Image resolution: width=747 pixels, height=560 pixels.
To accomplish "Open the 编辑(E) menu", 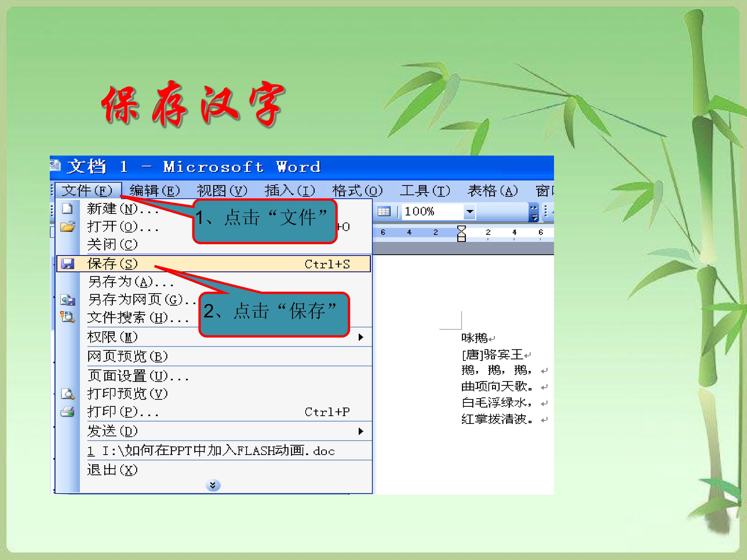I will point(155,191).
